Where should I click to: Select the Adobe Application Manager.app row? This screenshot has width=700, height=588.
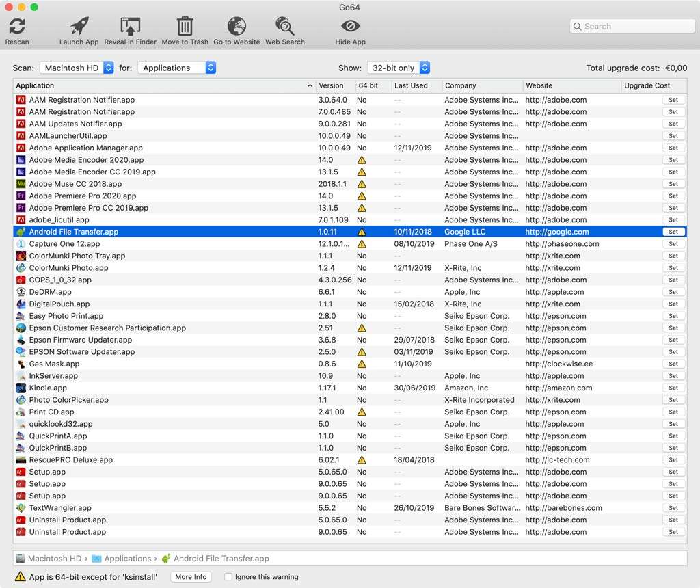tap(350, 148)
